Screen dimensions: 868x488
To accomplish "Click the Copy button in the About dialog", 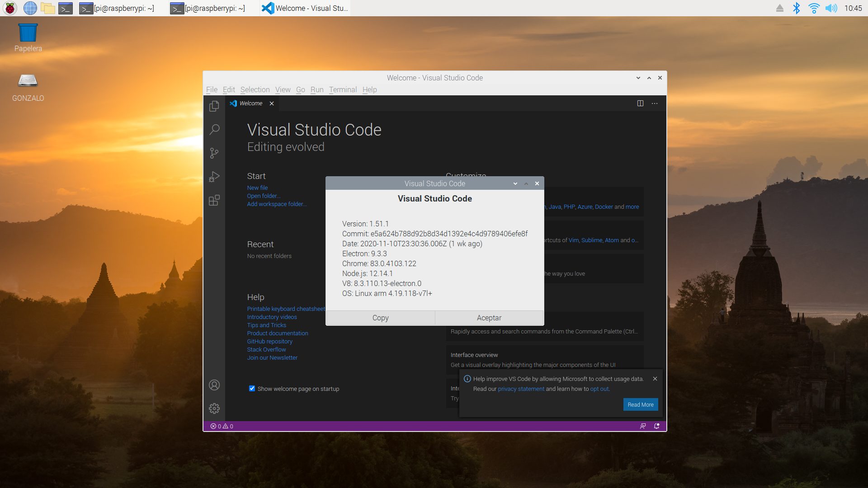I will click(380, 318).
